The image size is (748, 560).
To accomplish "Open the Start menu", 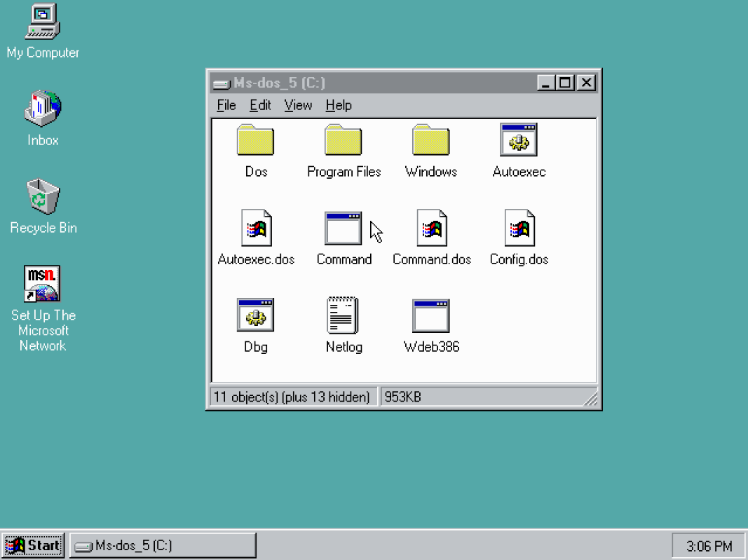I will (34, 545).
